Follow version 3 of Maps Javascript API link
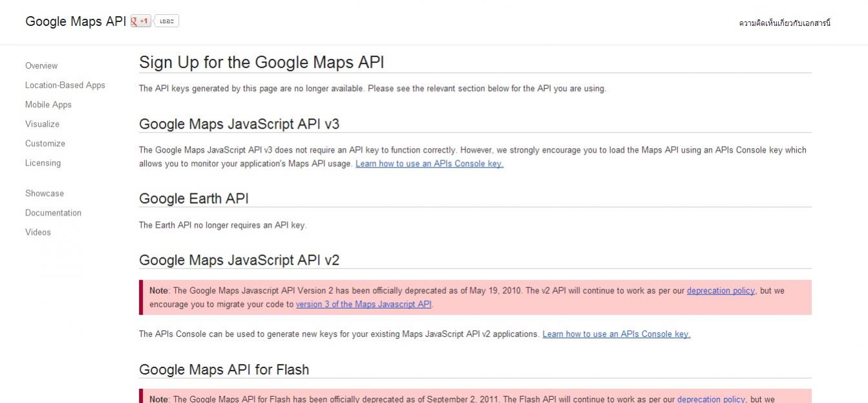Viewport: 868px width, 403px height. click(364, 304)
